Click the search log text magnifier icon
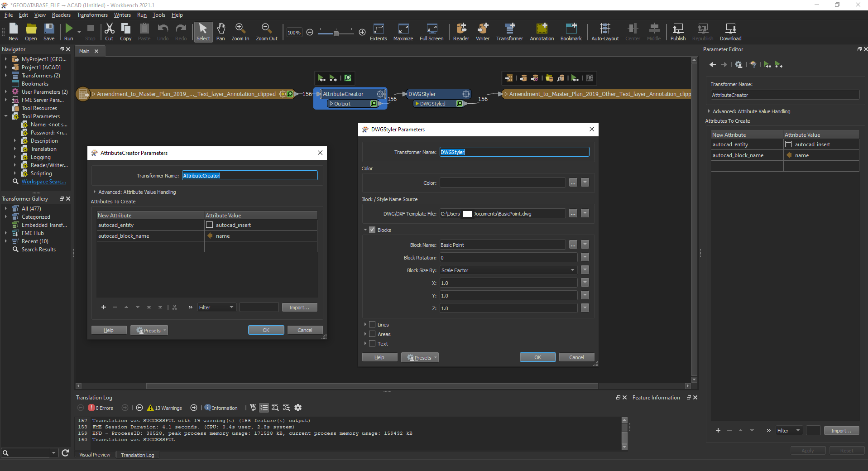This screenshot has height=471, width=868. click(x=275, y=408)
